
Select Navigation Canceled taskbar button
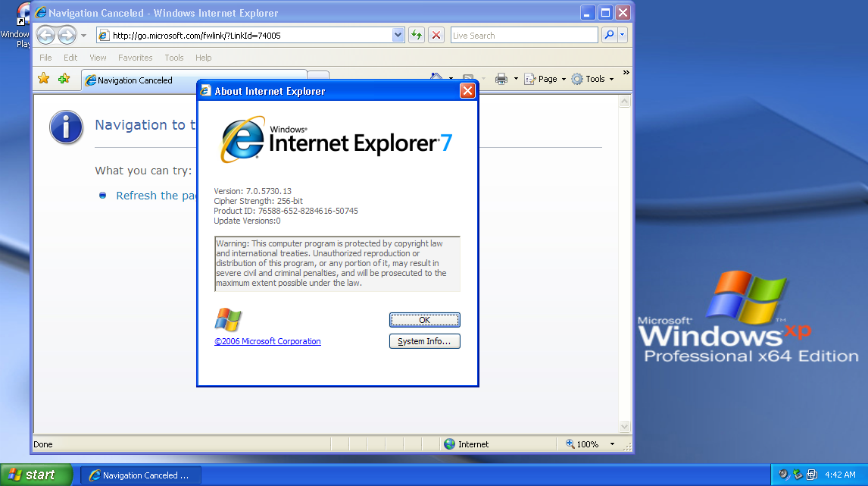pyautogui.click(x=141, y=475)
